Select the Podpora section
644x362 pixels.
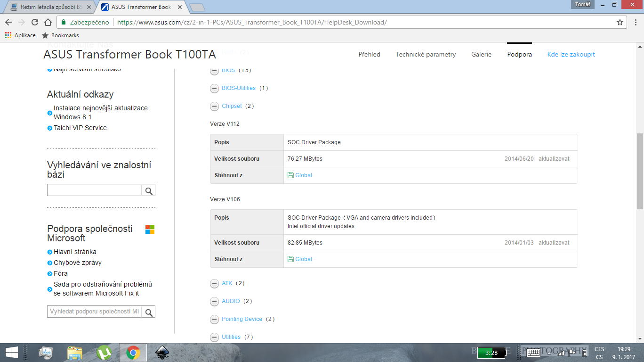click(519, 54)
